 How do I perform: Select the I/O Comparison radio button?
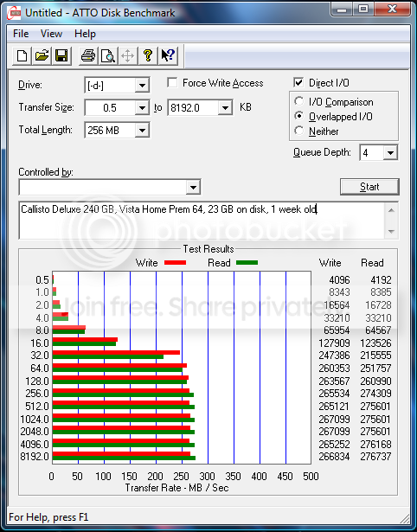[x=299, y=101]
